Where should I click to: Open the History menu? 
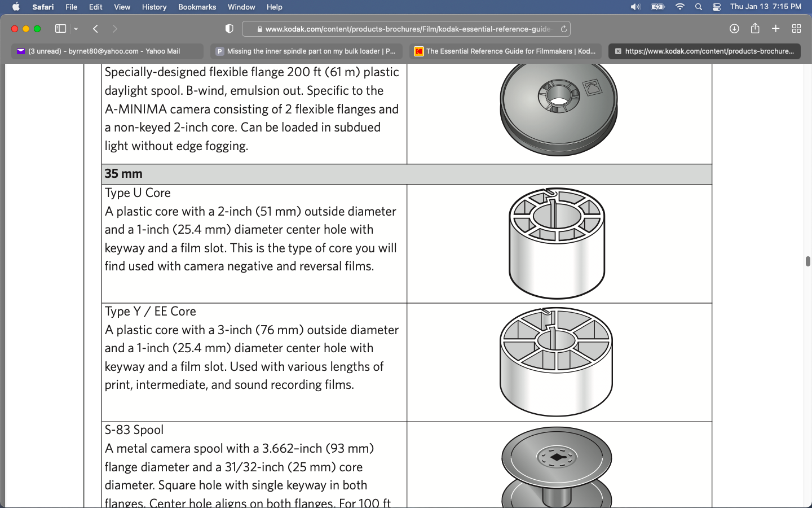(x=154, y=7)
